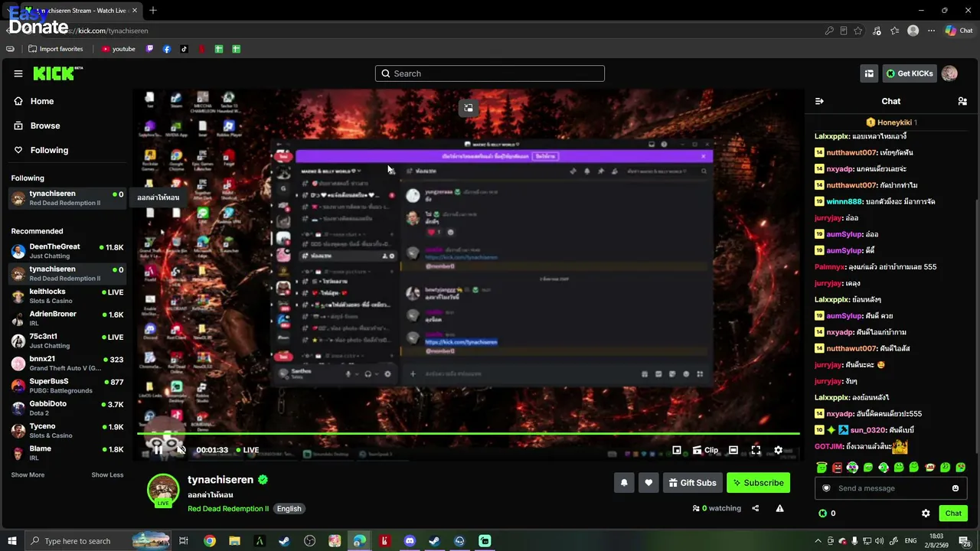The height and width of the screenshot is (551, 980).
Task: Unmute the stream audio
Action: point(181,450)
